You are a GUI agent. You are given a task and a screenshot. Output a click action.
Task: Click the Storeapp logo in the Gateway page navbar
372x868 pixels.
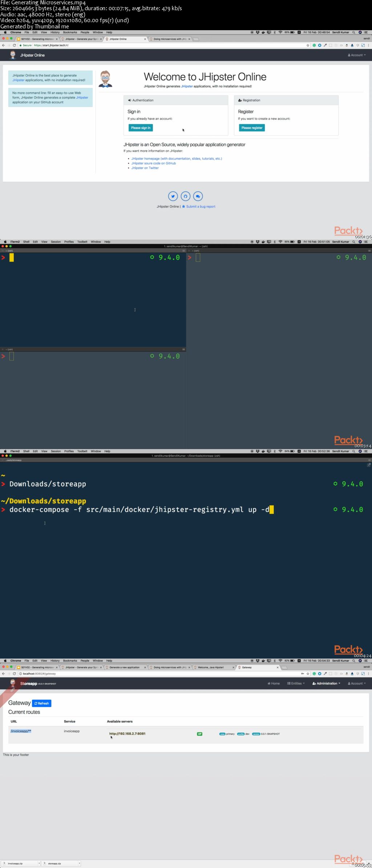13,683
